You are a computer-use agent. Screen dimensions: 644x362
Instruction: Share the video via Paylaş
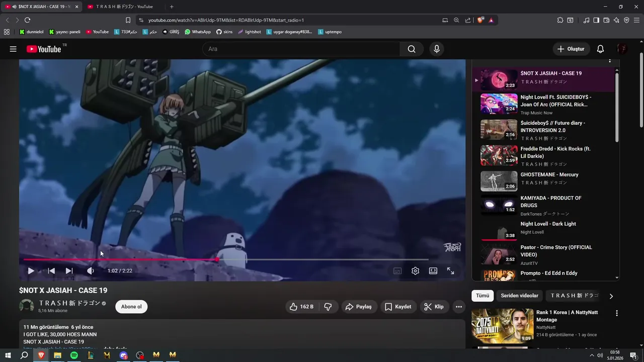tap(359, 307)
